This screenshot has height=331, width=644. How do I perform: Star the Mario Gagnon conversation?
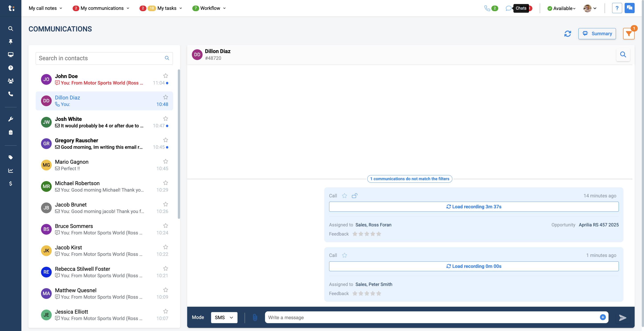166,161
